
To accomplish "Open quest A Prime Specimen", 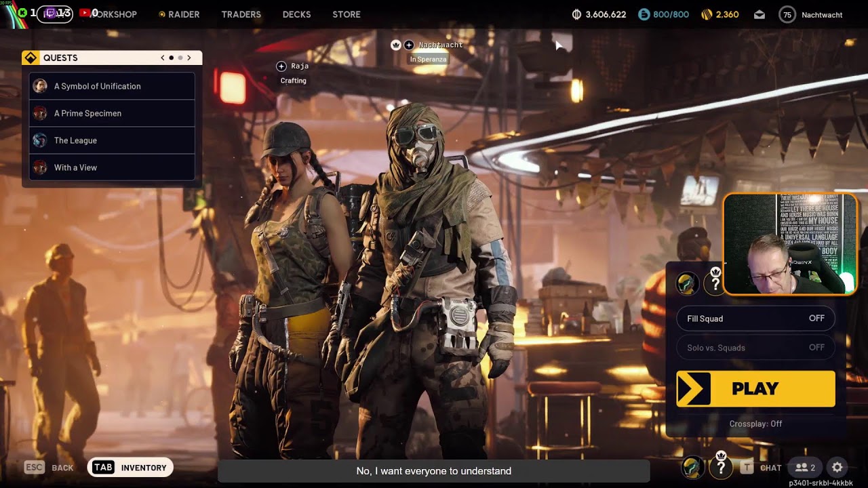I will 112,113.
